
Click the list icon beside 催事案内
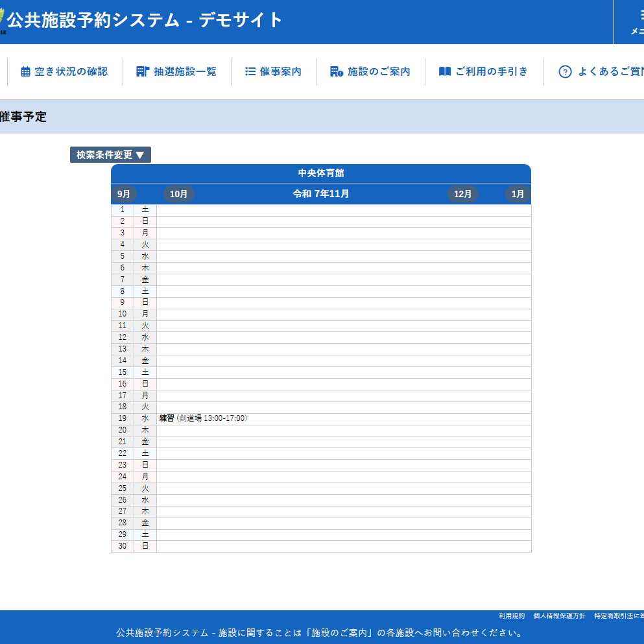click(250, 71)
